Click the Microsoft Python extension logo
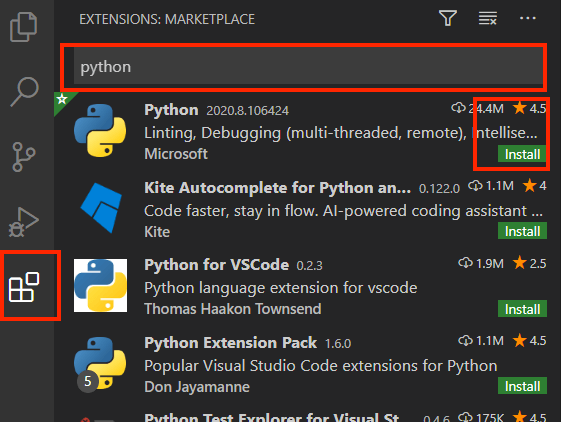 click(x=100, y=131)
